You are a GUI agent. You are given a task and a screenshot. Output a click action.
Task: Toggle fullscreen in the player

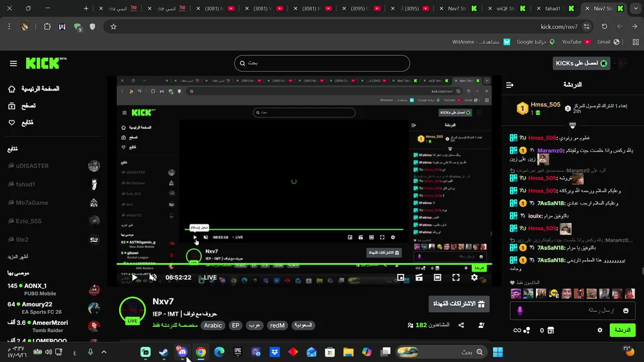(x=456, y=278)
